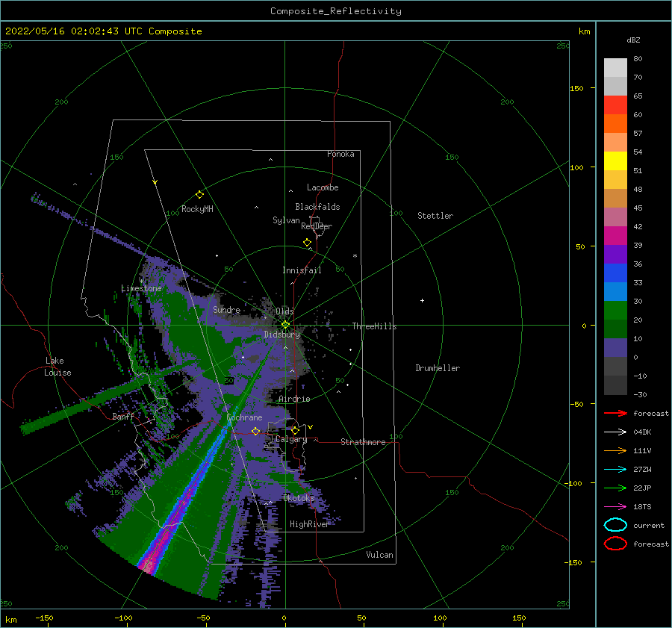The image size is (672, 628).
Task: Click the Drumheller place label
Action: (438, 368)
